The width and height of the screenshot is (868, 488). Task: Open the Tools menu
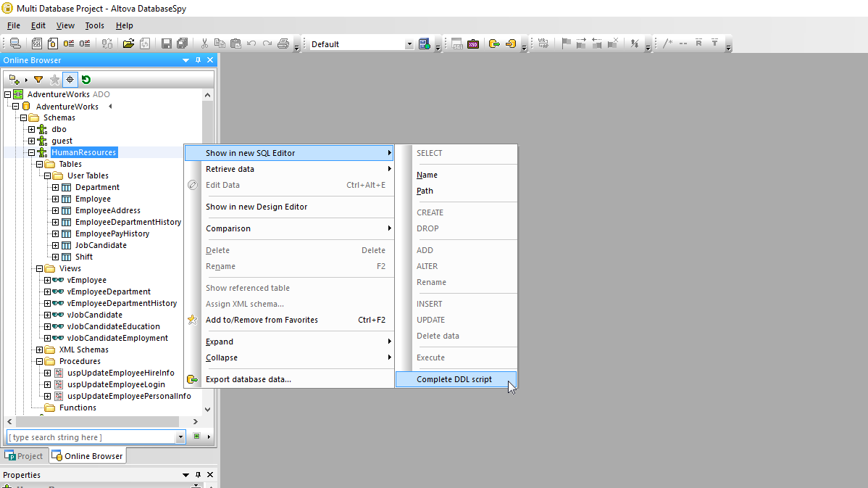click(94, 25)
